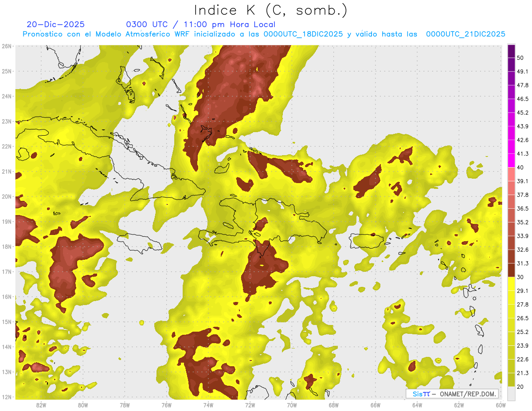Viewport: 532px width, 411px height.
Task: Click the colorbar value label "33.9"
Action: click(x=523, y=236)
